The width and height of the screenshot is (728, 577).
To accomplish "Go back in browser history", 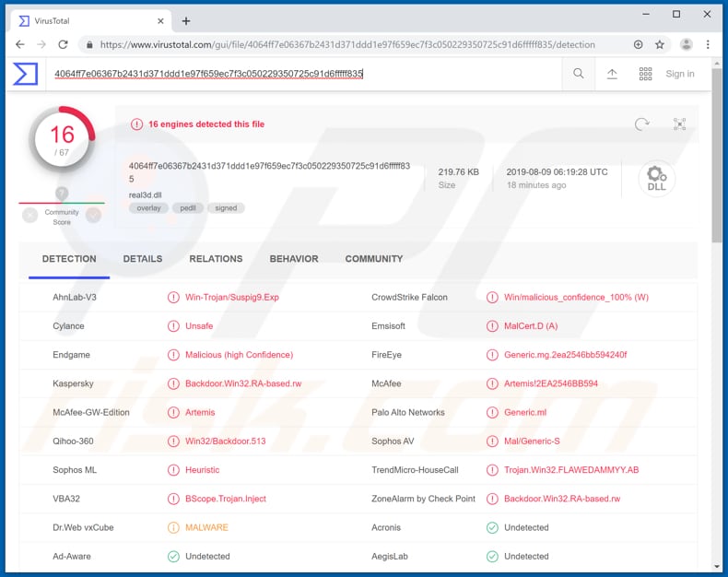I will coord(19,44).
